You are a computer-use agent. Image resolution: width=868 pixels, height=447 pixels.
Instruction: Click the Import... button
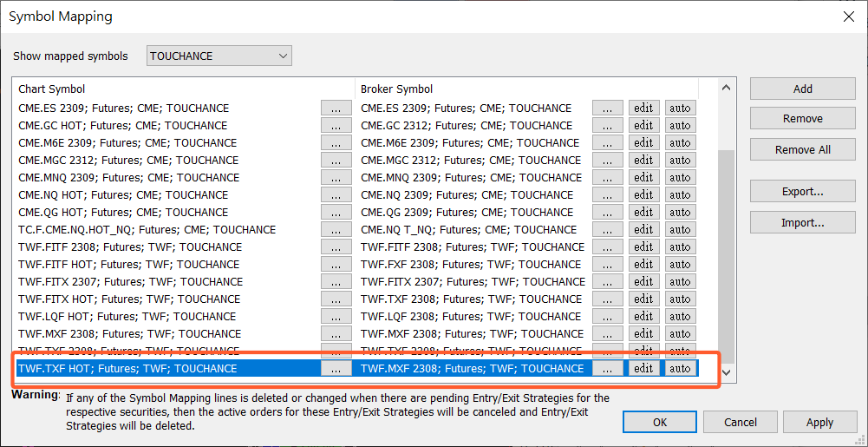803,223
